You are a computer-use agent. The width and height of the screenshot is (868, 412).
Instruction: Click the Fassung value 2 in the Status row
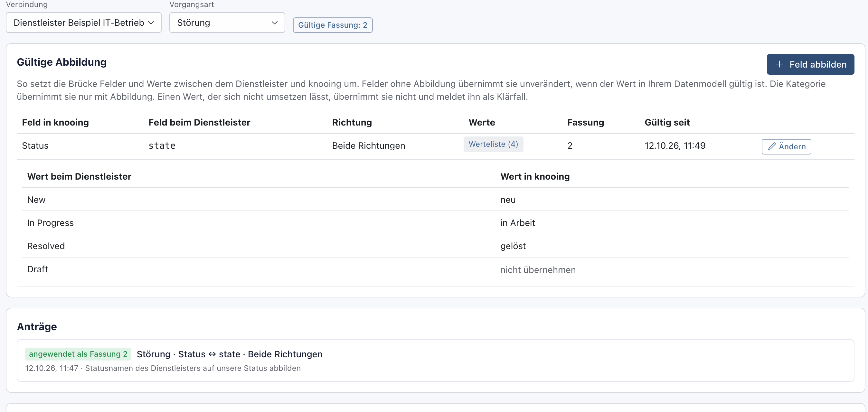[x=570, y=145]
